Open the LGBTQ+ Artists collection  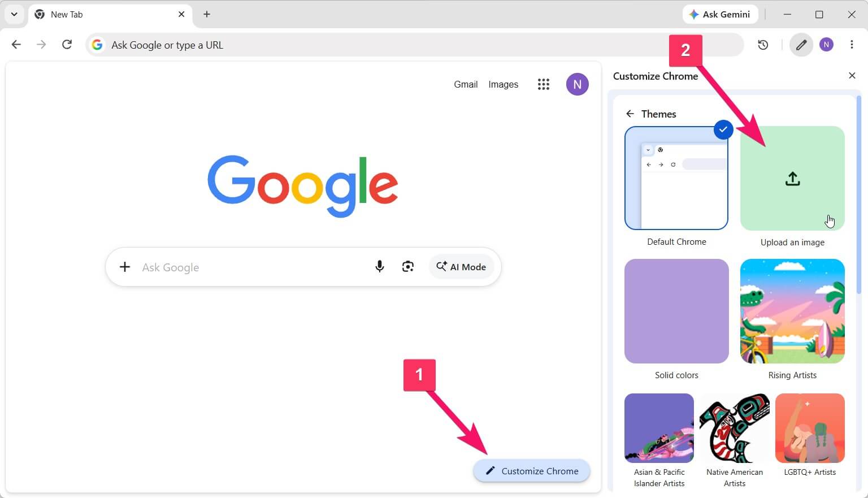810,428
